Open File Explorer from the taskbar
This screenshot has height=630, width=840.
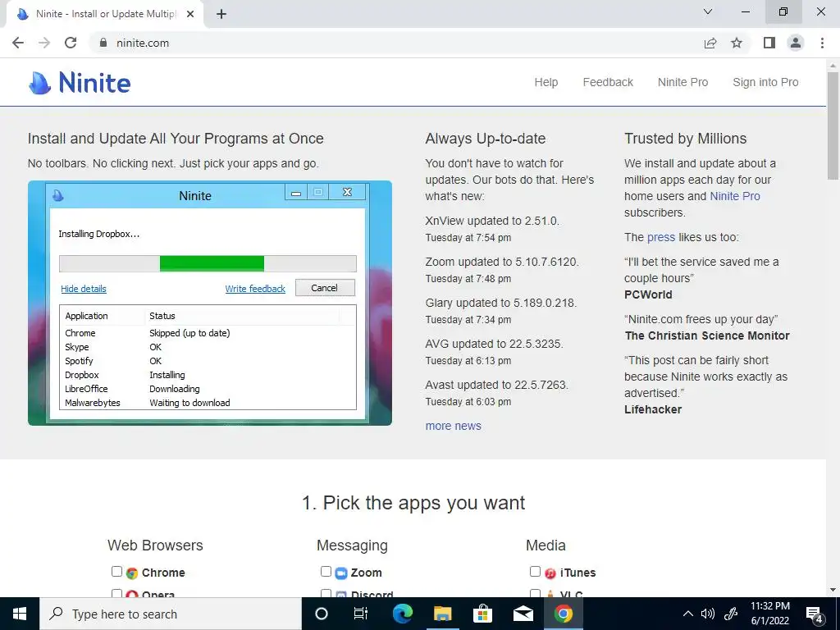pyautogui.click(x=442, y=614)
